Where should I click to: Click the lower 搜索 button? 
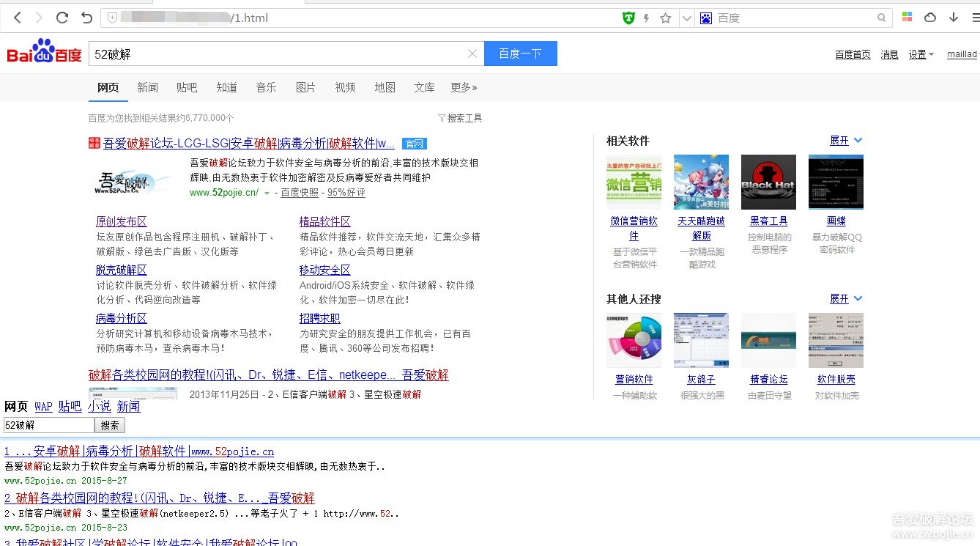click(x=110, y=425)
